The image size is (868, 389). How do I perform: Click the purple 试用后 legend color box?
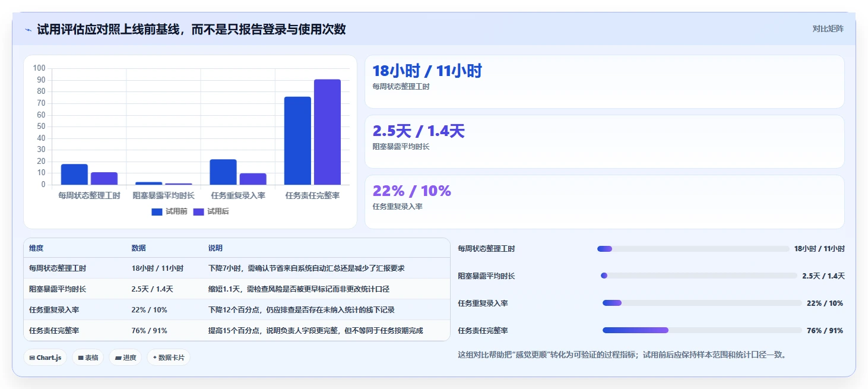[x=199, y=211]
